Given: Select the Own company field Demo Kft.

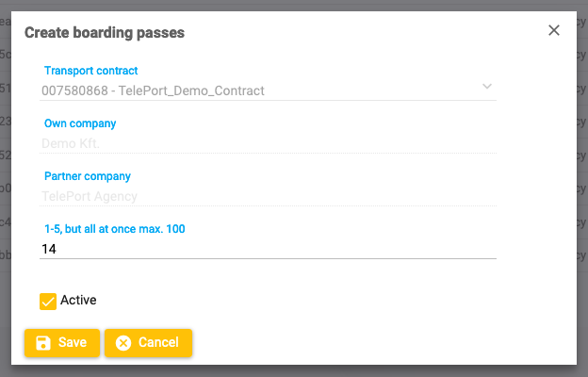Looking at the screenshot, I should click(269, 144).
